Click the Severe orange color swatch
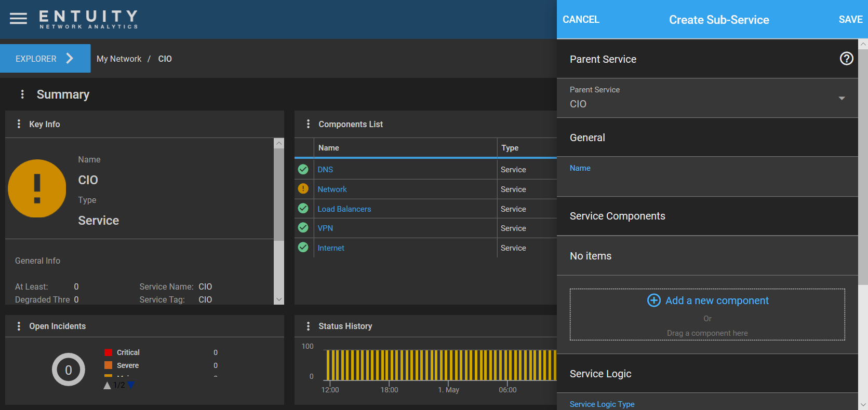This screenshot has height=410, width=868. pyautogui.click(x=108, y=365)
